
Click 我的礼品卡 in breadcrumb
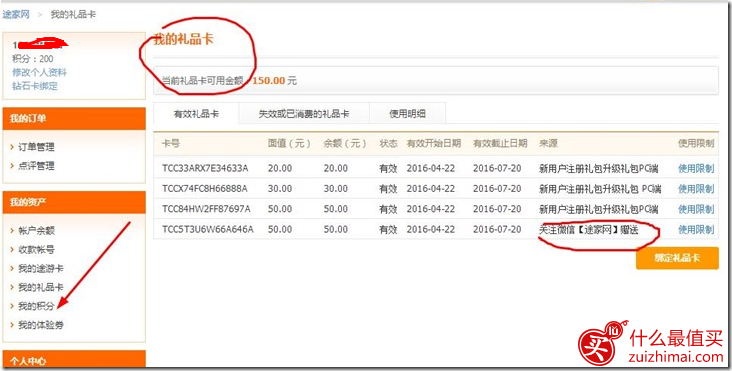[73, 14]
